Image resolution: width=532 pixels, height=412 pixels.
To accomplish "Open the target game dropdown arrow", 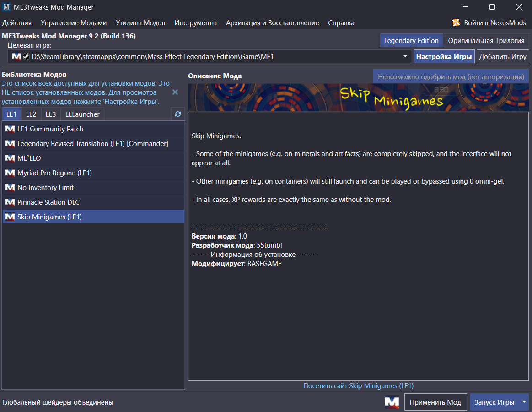I will 405,56.
